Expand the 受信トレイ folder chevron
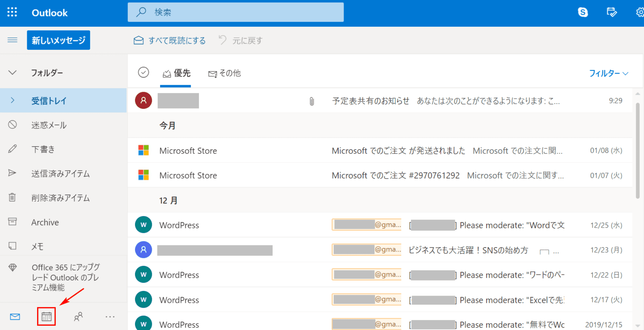The height and width of the screenshot is (330, 644). [x=12, y=100]
